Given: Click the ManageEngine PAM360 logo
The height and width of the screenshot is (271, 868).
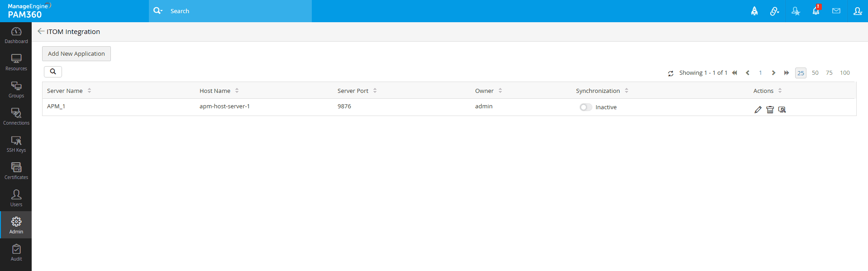Looking at the screenshot, I should pyautogui.click(x=29, y=11).
